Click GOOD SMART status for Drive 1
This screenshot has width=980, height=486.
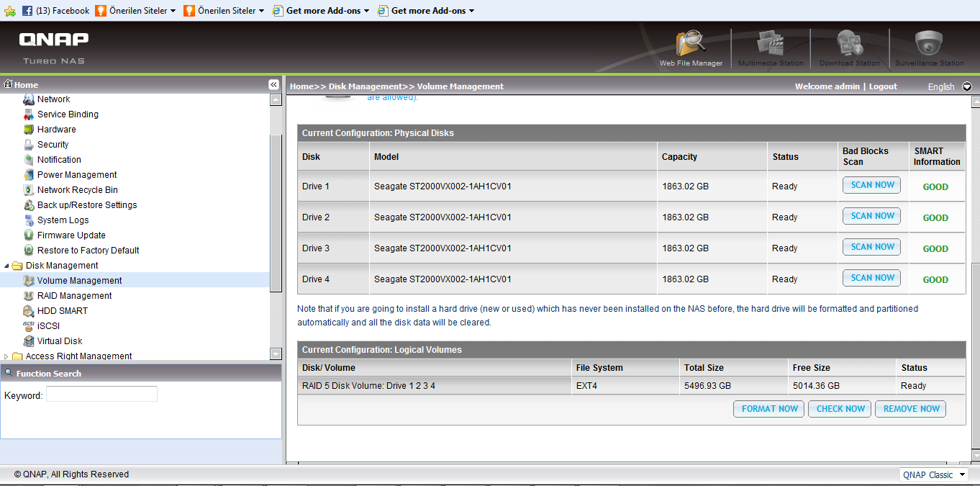[x=935, y=187]
